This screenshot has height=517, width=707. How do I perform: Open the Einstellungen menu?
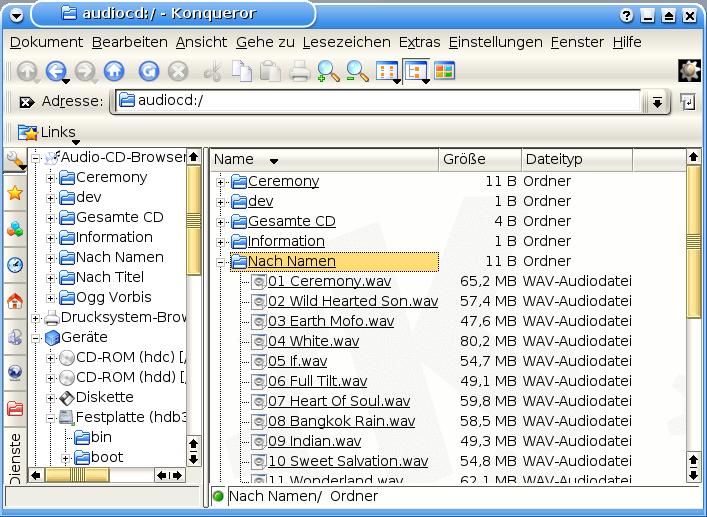[496, 42]
